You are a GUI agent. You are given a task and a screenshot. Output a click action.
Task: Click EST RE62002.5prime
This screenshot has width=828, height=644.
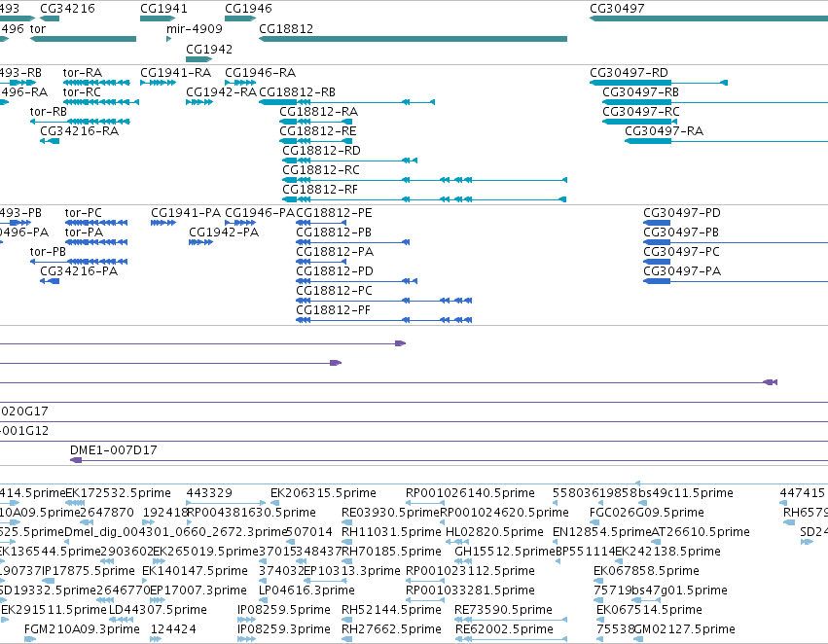pos(504,629)
